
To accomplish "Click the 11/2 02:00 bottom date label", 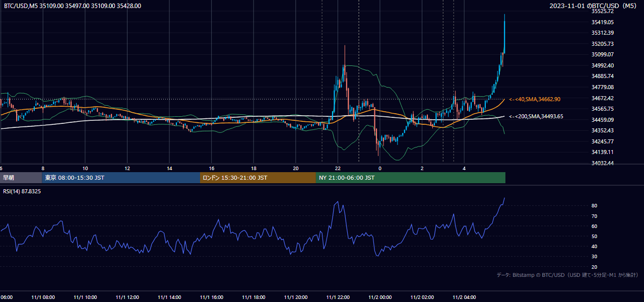I will point(422,297).
